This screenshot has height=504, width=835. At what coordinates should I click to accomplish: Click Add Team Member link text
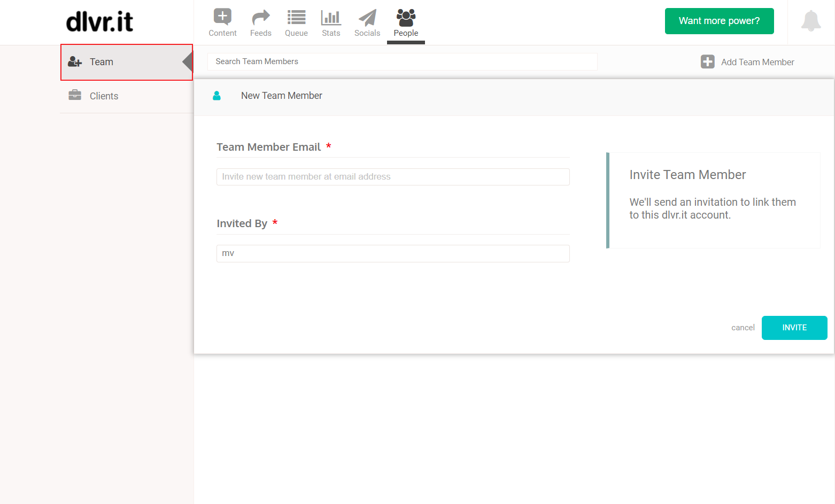click(757, 62)
